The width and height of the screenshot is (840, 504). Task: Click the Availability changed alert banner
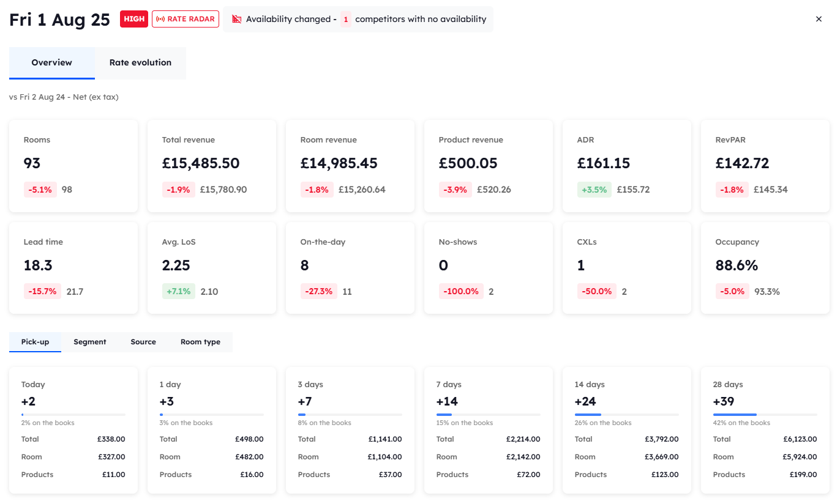[x=358, y=19]
